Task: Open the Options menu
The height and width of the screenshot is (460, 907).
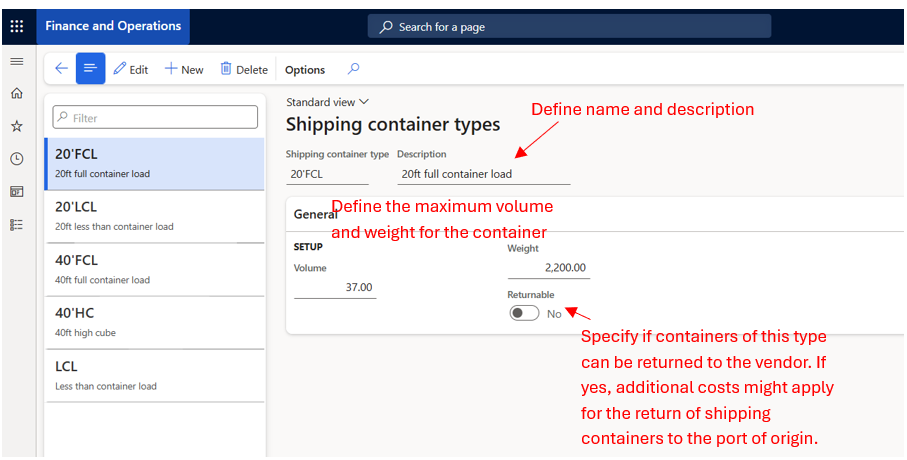Action: coord(305,70)
